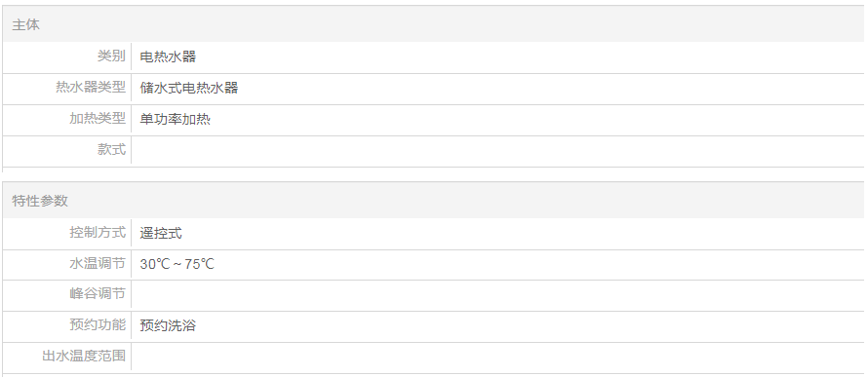The width and height of the screenshot is (868, 377).
Task: Click the 加热类型 label
Action: pyautogui.click(x=98, y=118)
